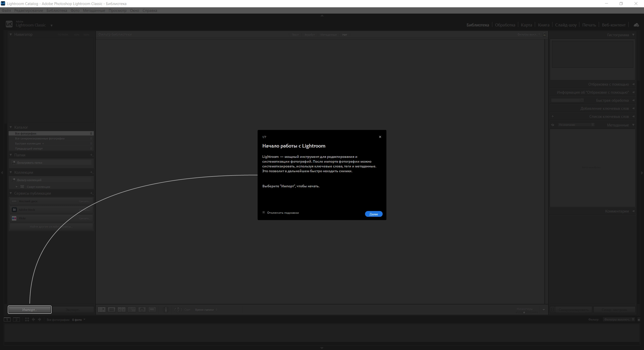644x350 pixels.
Task: Toggle auto sync switch beside Синхронизировать
Action: (x=552, y=309)
